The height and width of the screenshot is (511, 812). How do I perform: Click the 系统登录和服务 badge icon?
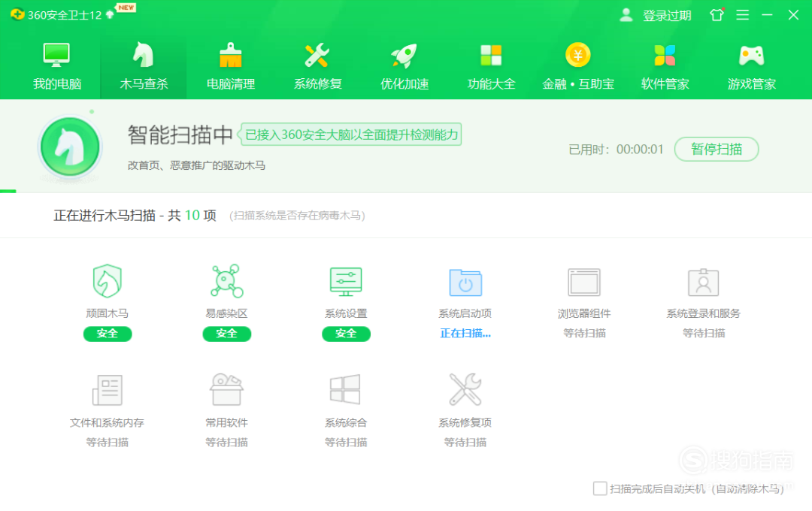pos(703,282)
